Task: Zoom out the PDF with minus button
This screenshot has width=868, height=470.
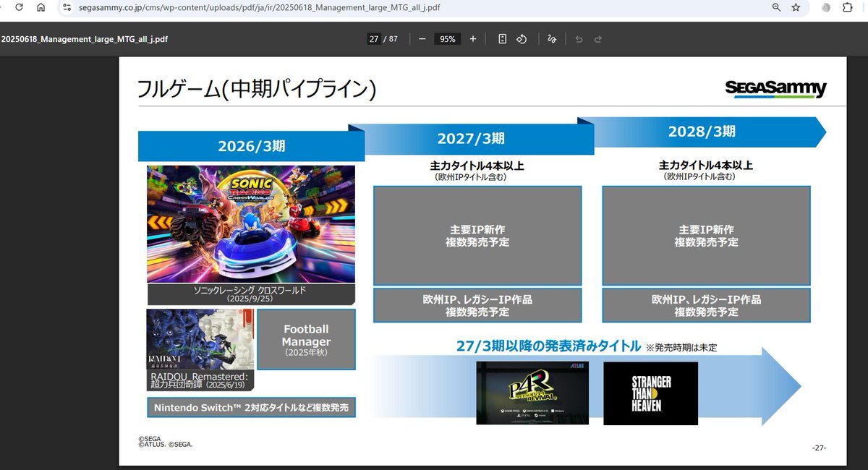Action: pos(422,39)
